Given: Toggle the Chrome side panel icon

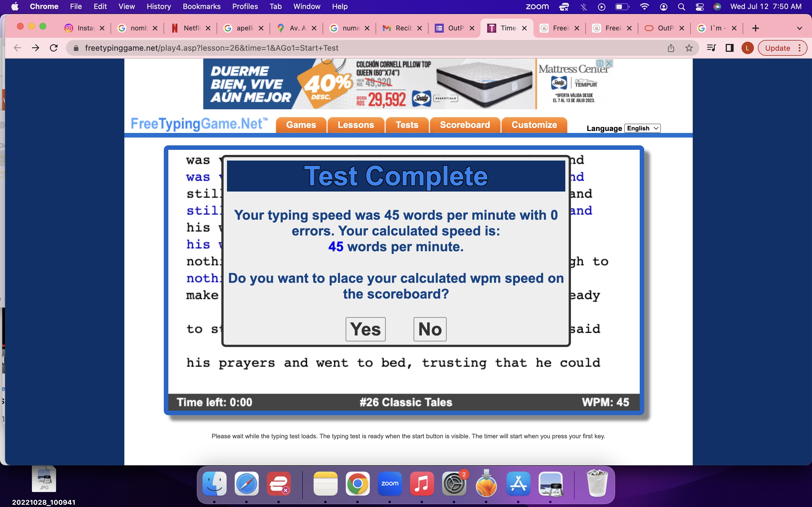Looking at the screenshot, I should pyautogui.click(x=729, y=48).
